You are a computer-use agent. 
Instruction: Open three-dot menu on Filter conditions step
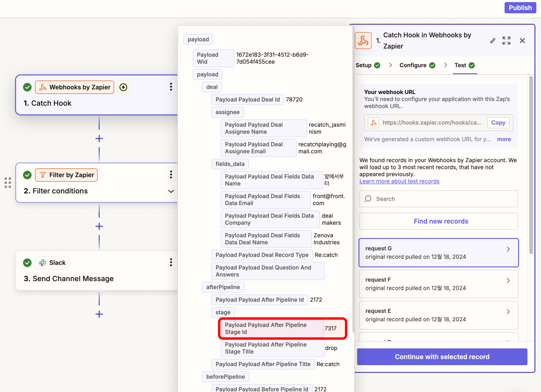click(x=171, y=175)
